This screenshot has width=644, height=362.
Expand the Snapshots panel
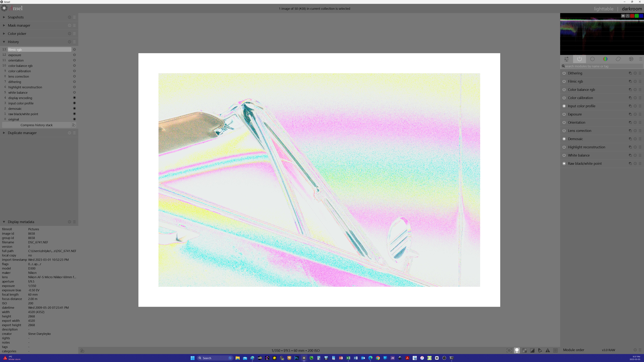(x=4, y=17)
